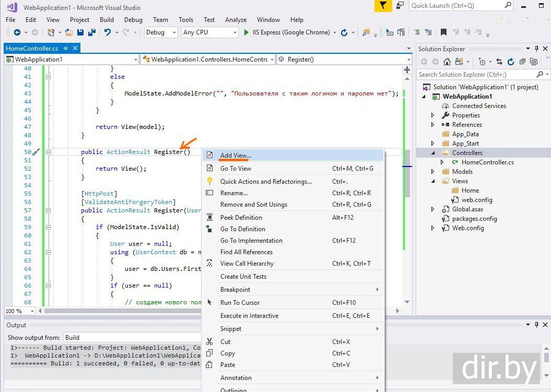
Task: Collapse the Register() method outline box
Action: coord(49,152)
